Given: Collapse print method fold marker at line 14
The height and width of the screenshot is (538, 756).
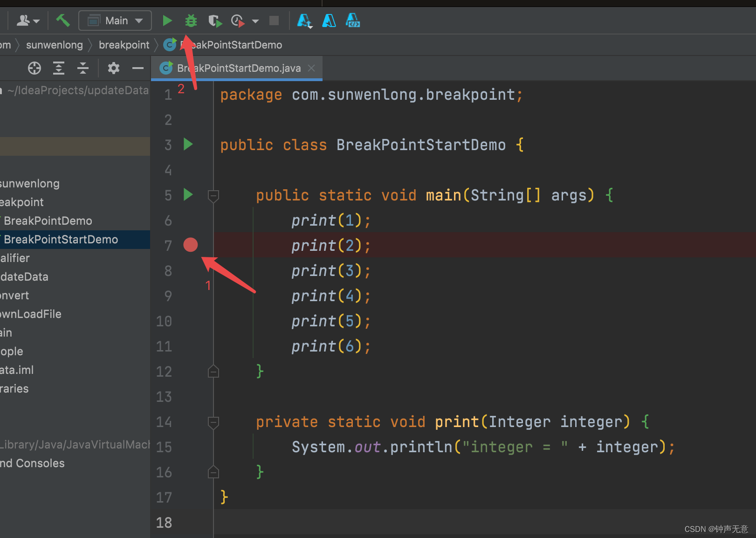Looking at the screenshot, I should click(213, 422).
